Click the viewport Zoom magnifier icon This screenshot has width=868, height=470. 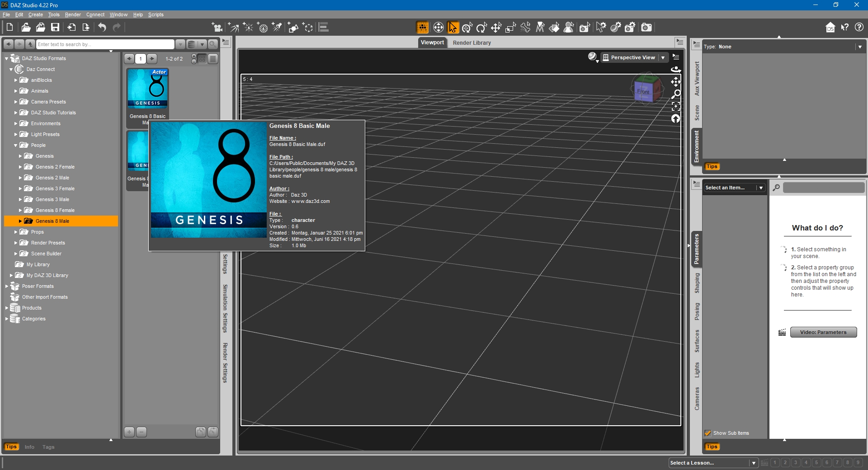click(x=676, y=94)
